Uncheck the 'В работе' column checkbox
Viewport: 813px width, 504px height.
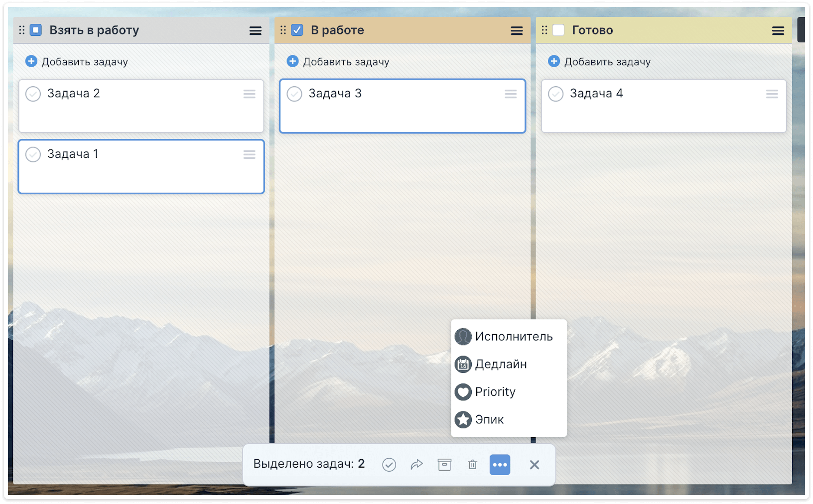tap(297, 30)
